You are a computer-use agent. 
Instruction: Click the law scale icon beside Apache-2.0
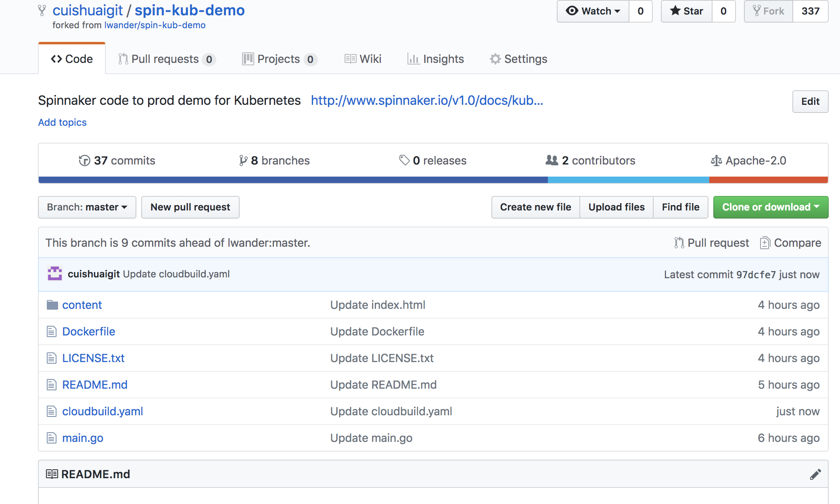[x=716, y=160]
